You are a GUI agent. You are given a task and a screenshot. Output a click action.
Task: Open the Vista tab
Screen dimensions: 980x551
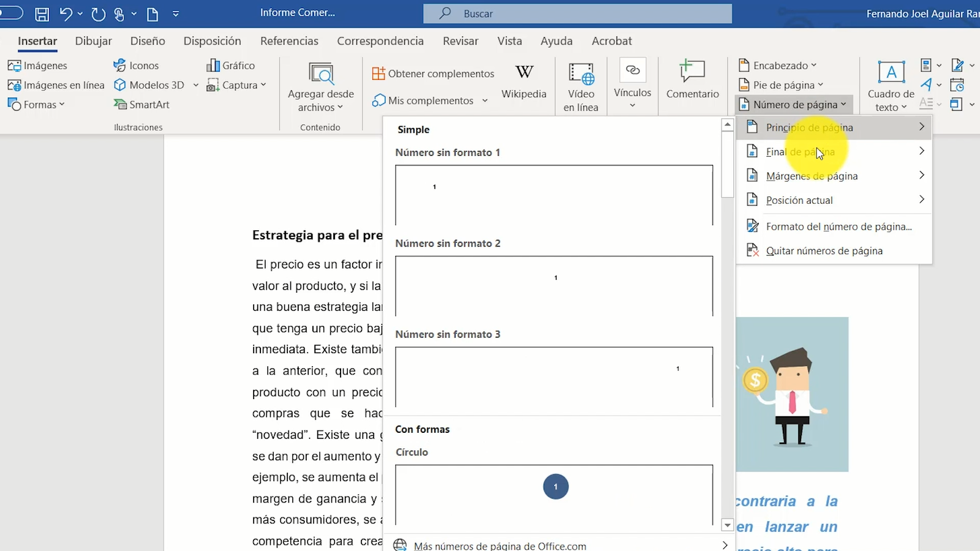(510, 41)
